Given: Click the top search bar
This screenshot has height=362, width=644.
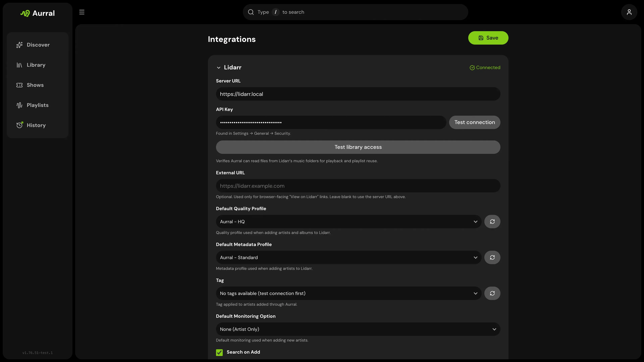Looking at the screenshot, I should coord(355,12).
